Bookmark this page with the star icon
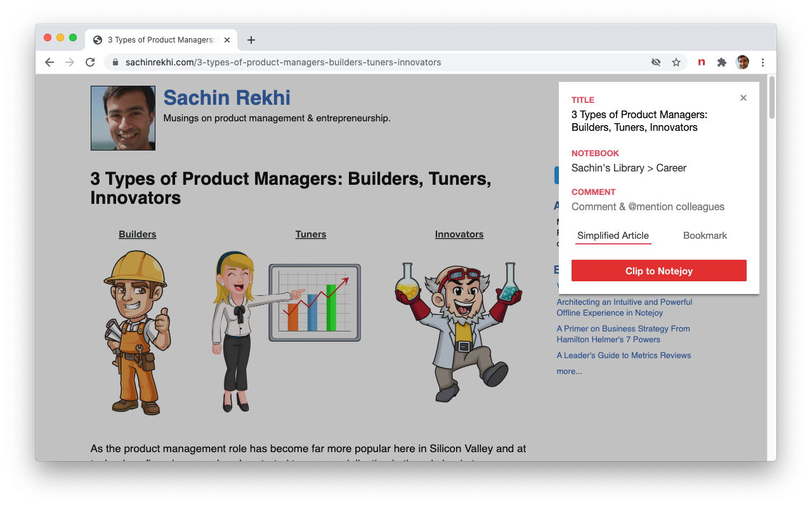The height and width of the screenshot is (508, 812). [x=676, y=62]
